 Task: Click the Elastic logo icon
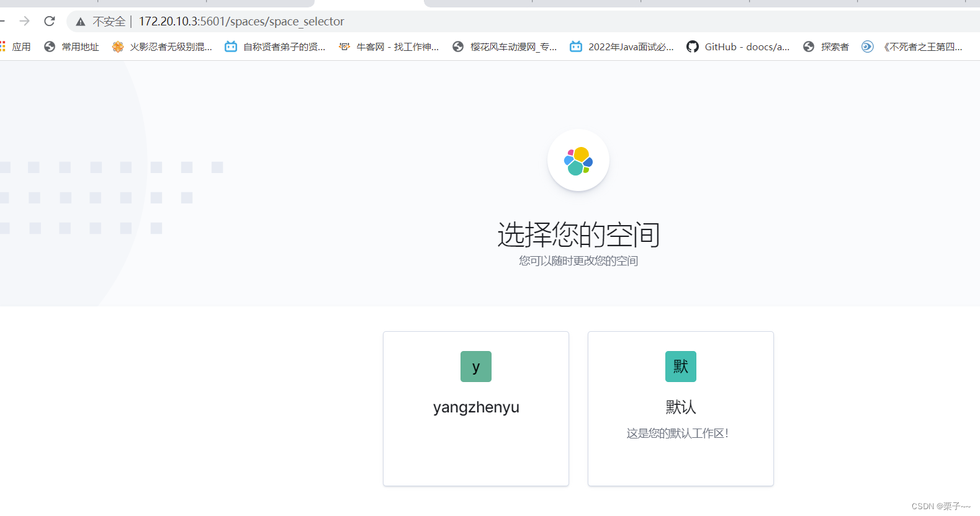pos(578,161)
